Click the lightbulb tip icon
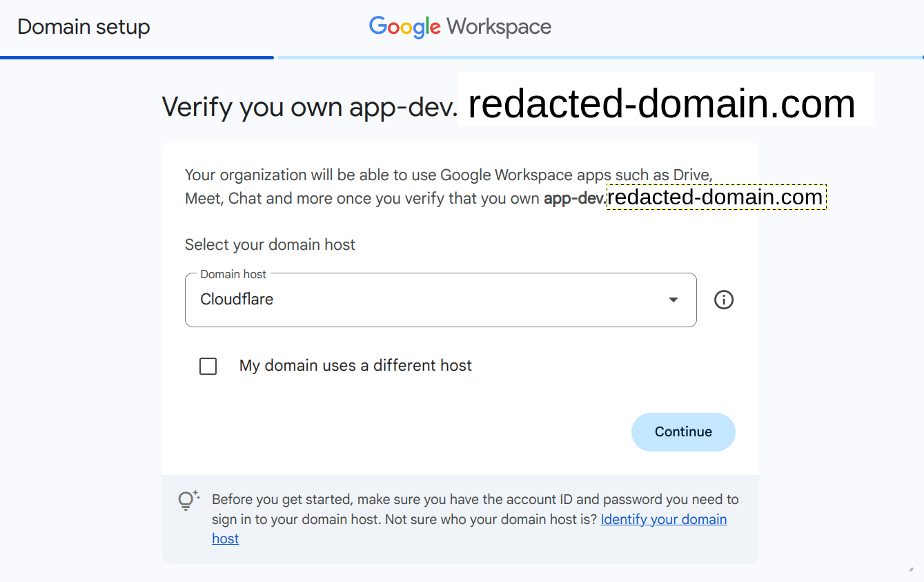Screen dimensions: 924x582 click(x=188, y=500)
